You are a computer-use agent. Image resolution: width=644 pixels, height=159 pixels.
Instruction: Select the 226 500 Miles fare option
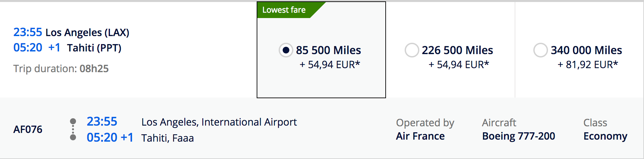pos(412,50)
